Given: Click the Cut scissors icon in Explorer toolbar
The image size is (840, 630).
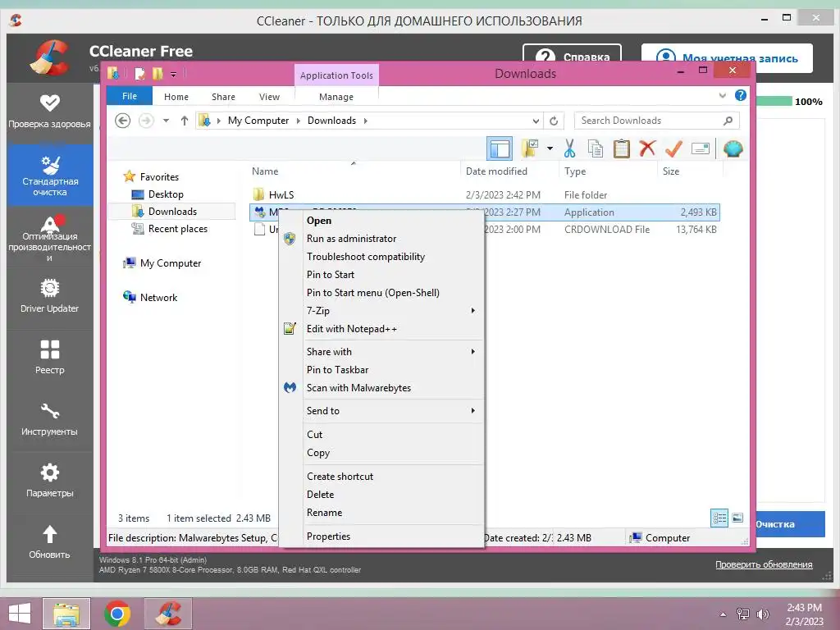Looking at the screenshot, I should (569, 148).
